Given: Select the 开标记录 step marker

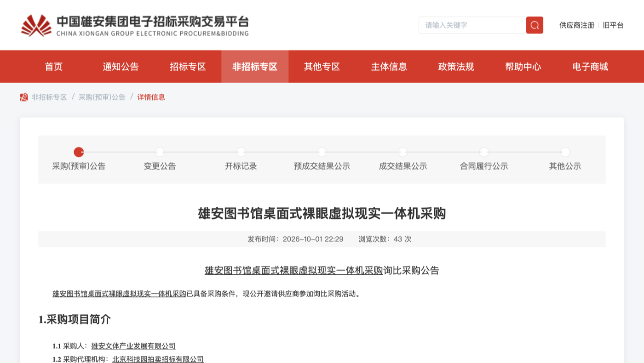Looking at the screenshot, I should point(241,152).
